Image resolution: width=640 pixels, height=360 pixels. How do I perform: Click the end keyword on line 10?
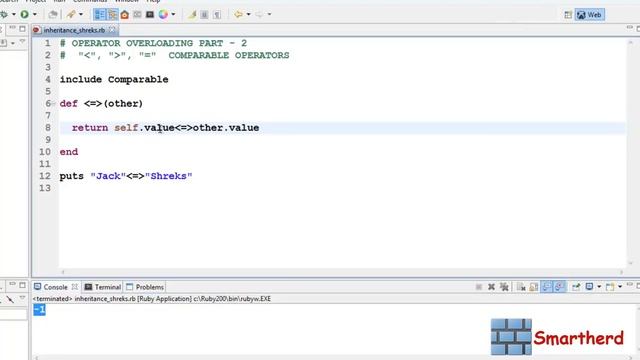(x=69, y=152)
